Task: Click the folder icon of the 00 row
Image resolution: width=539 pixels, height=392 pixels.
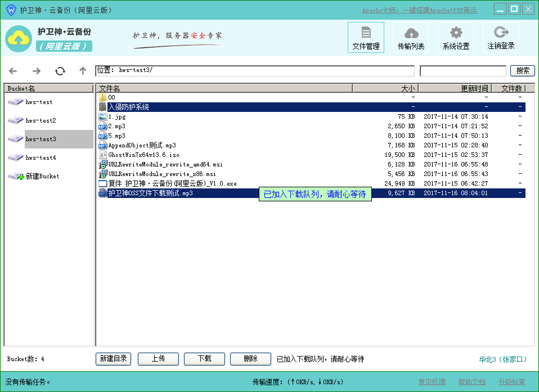Action: click(102, 97)
